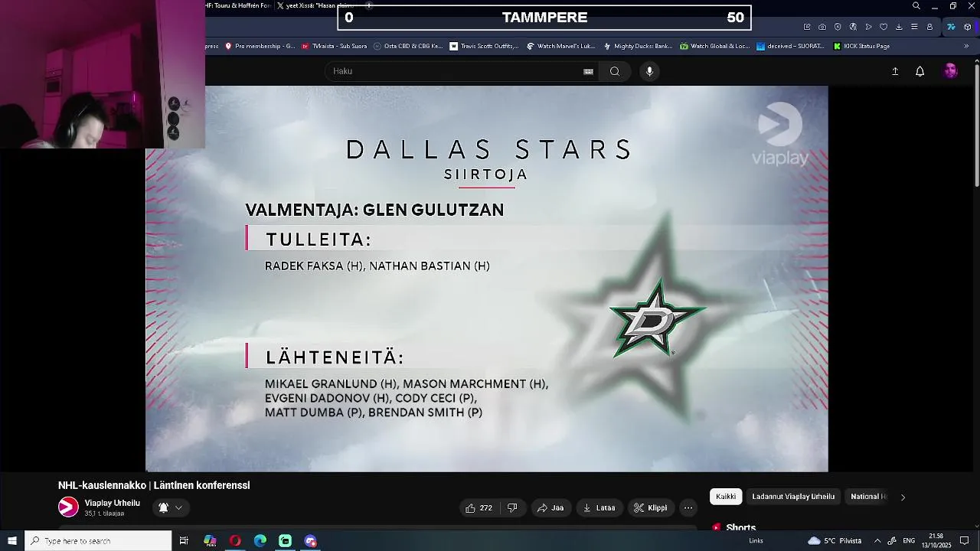Click the translate globe icon in toolbar

coord(853,27)
